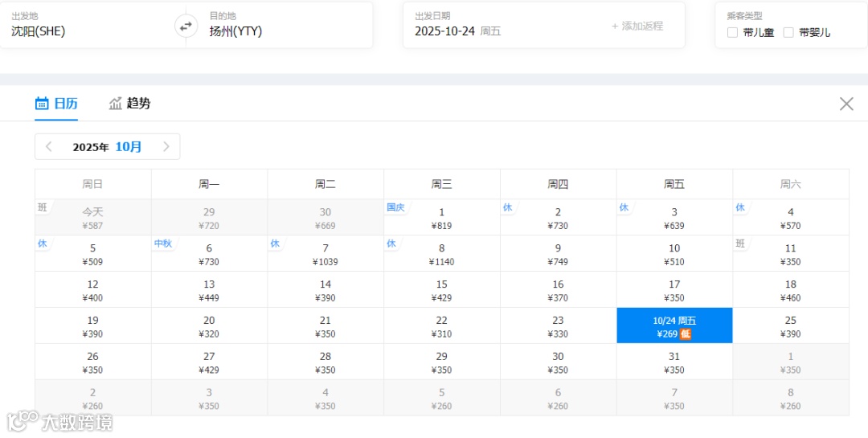Select October 14 priced ¥390
868x438 pixels.
pyautogui.click(x=325, y=289)
